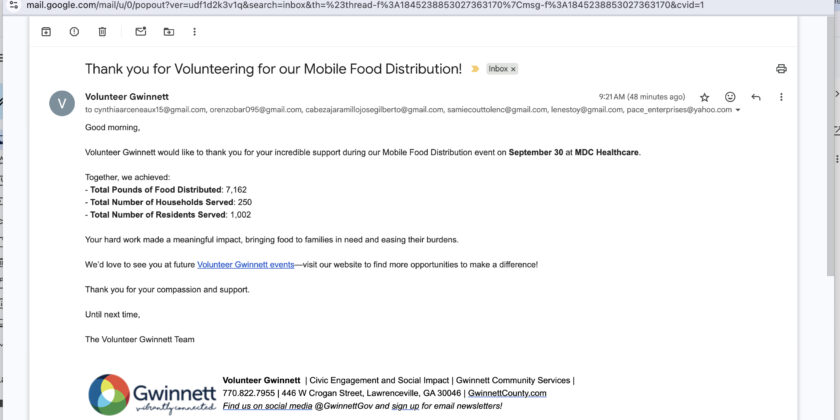Open toolbar more options menu

pyautogui.click(x=194, y=32)
